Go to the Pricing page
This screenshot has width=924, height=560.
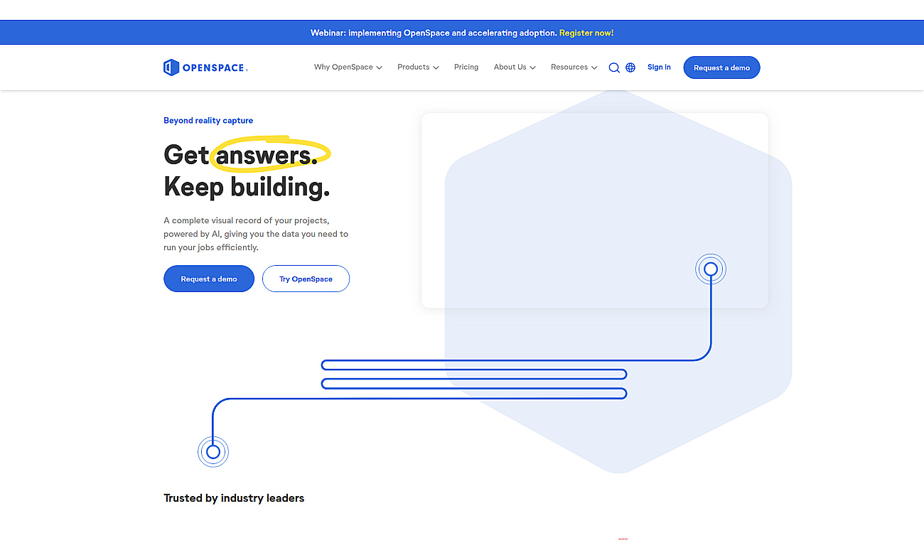[x=466, y=68]
